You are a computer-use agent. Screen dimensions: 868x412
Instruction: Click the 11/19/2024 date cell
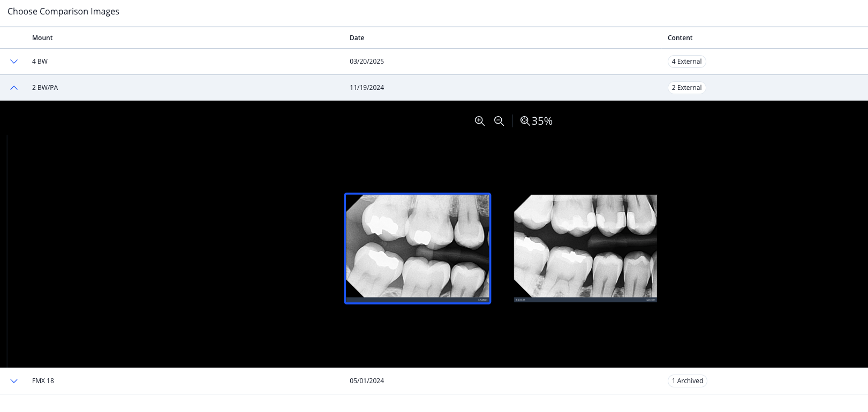367,88
